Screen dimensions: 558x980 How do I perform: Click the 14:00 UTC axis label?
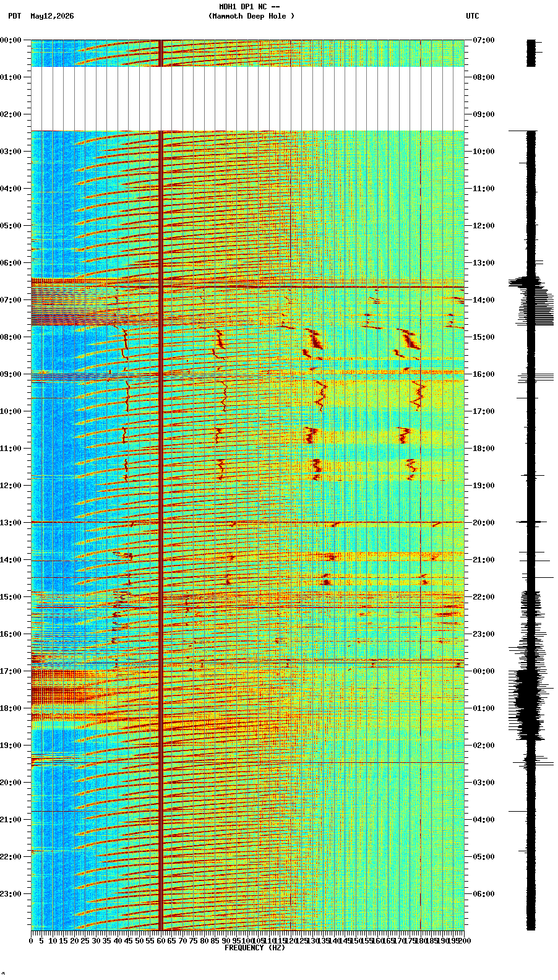tap(484, 299)
